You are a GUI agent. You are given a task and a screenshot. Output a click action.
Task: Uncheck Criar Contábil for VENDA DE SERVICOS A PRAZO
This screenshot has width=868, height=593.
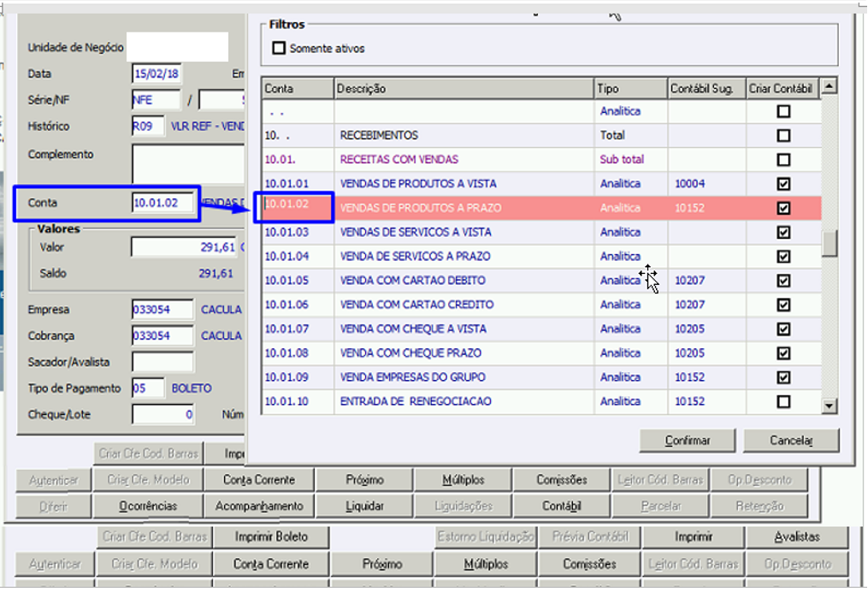[x=783, y=257]
